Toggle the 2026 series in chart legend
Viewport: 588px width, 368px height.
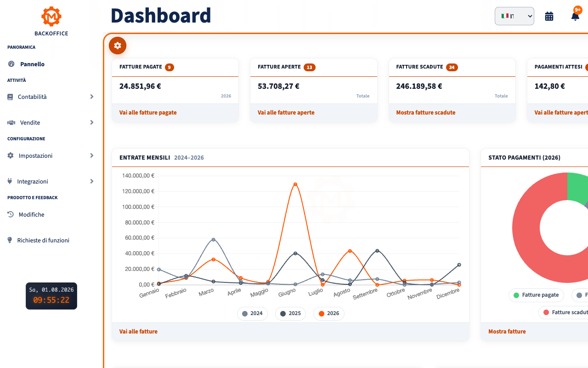point(328,314)
